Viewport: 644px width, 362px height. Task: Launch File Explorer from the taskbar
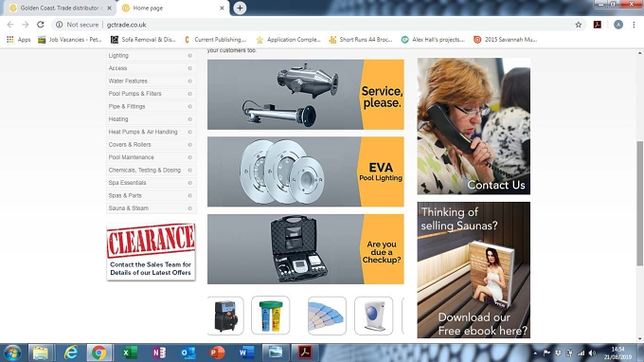pos(40,353)
